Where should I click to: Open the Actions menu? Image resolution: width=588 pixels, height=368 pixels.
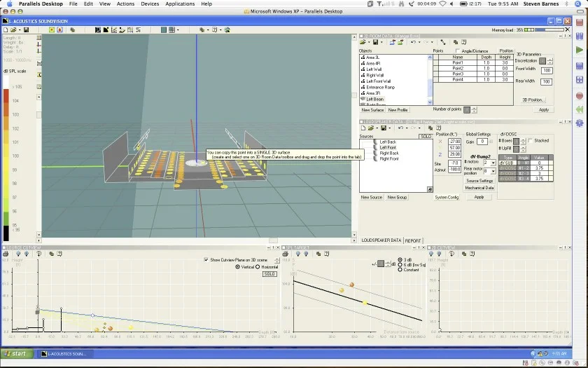[x=125, y=4]
